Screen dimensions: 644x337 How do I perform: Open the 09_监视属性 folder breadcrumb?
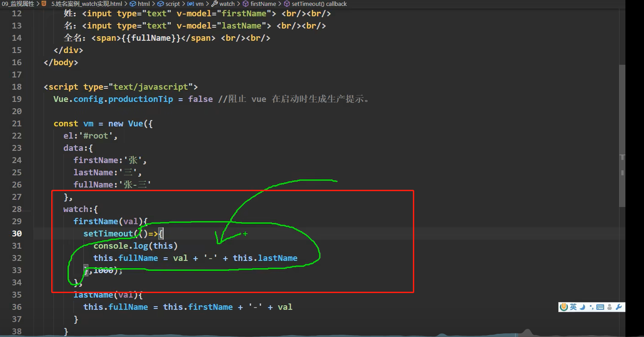click(18, 4)
